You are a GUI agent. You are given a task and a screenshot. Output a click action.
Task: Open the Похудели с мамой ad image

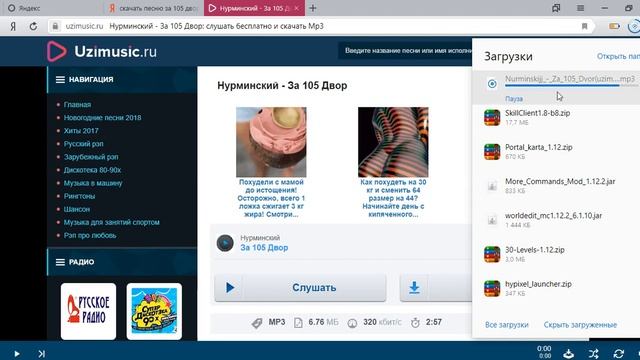click(271, 142)
